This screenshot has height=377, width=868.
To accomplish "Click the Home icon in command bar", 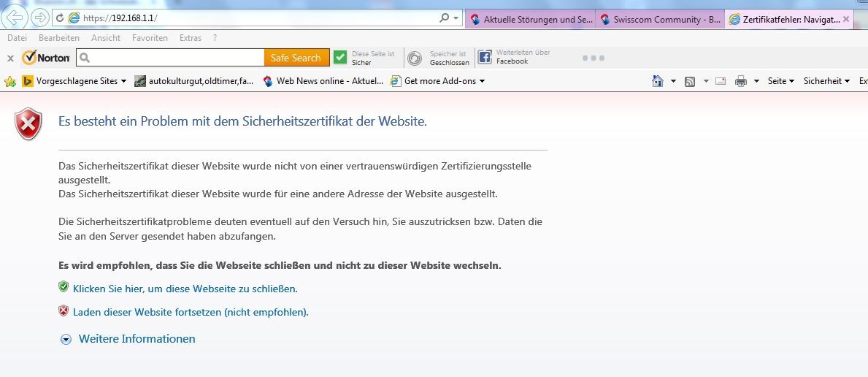I will (x=658, y=81).
